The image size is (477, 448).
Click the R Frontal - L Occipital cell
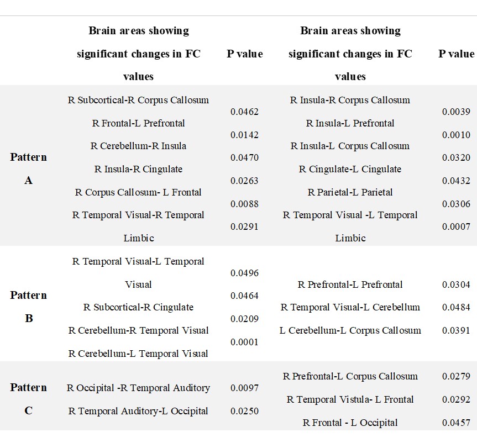pyautogui.click(x=350, y=423)
